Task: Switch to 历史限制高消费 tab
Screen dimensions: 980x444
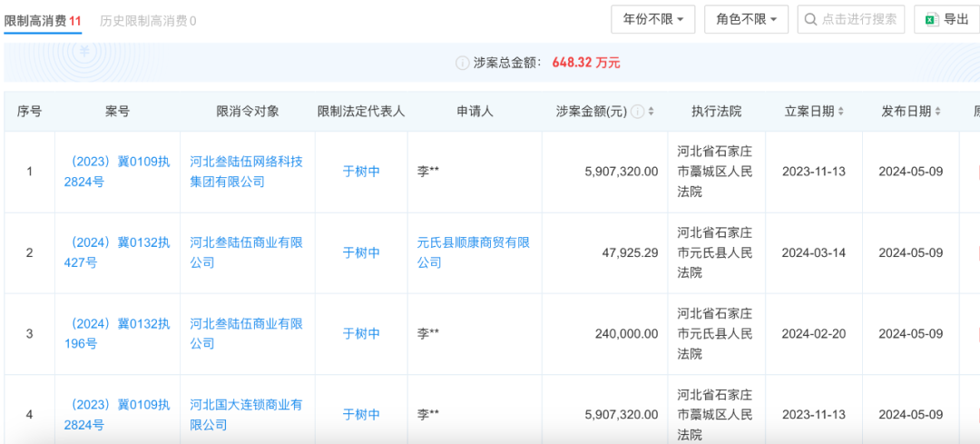Action: tap(147, 20)
